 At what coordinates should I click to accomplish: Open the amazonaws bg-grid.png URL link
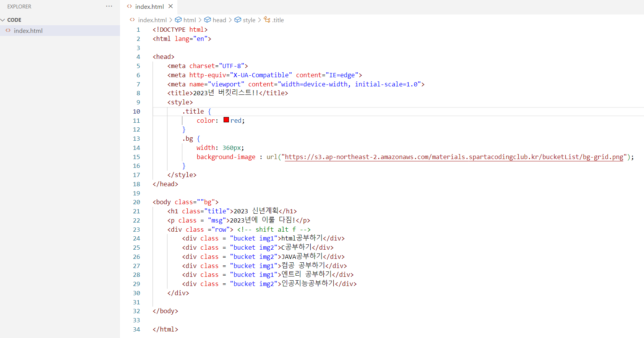pyautogui.click(x=454, y=157)
